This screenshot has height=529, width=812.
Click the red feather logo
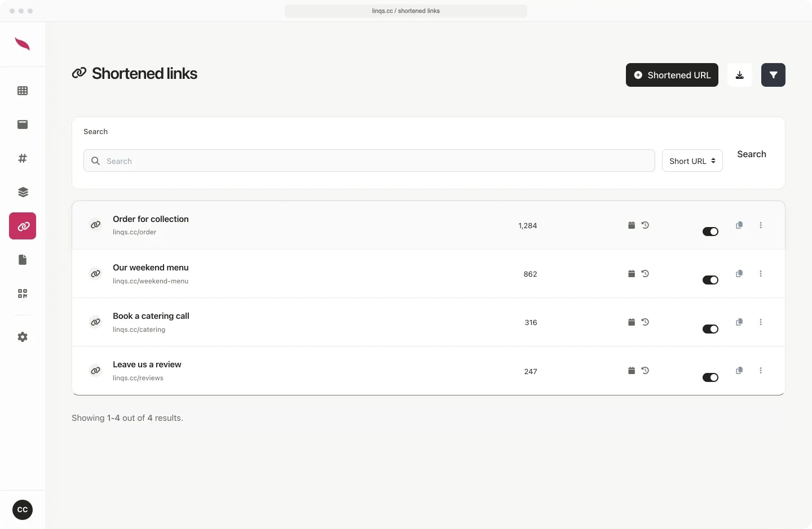tap(23, 44)
